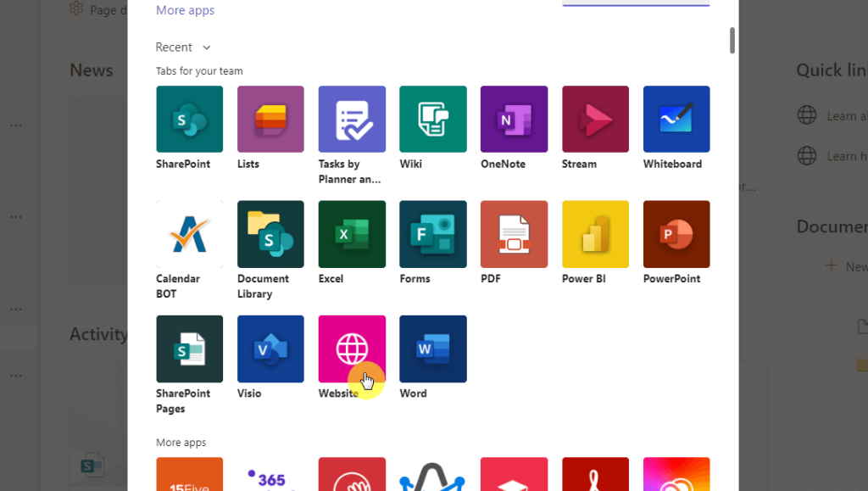Choose the Document Library tile

tap(270, 234)
